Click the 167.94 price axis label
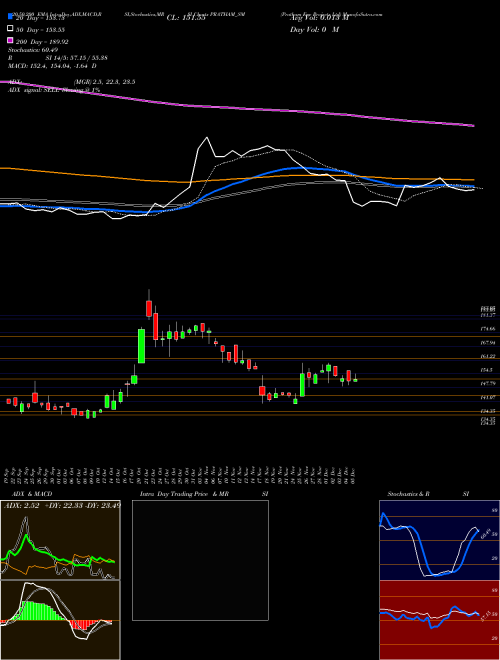Viewport: 500px width, 660px height. click(487, 343)
